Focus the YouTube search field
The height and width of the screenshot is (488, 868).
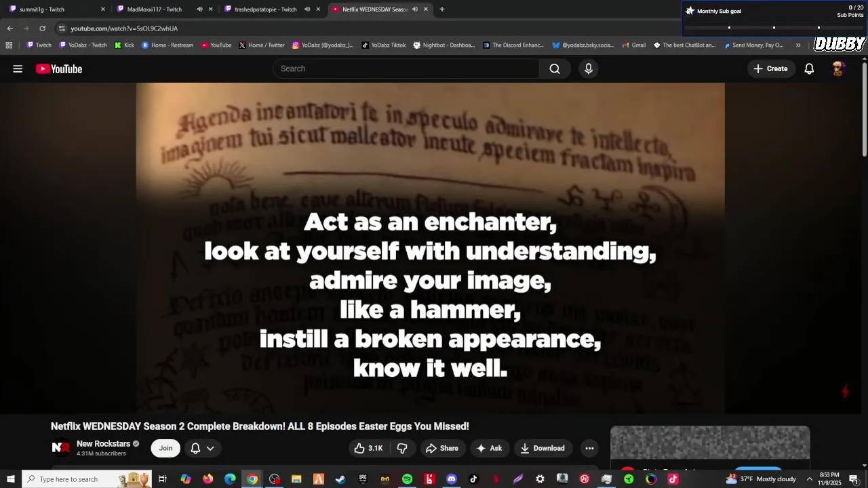[406, 68]
